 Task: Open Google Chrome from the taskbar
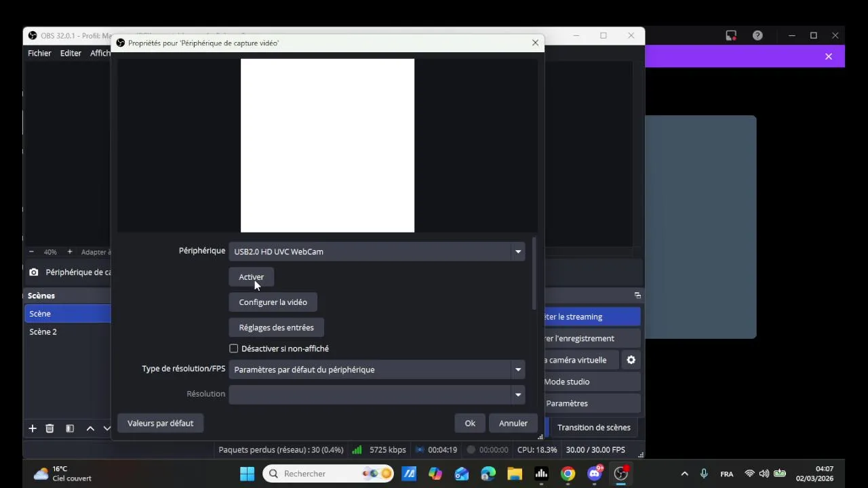[x=568, y=474]
